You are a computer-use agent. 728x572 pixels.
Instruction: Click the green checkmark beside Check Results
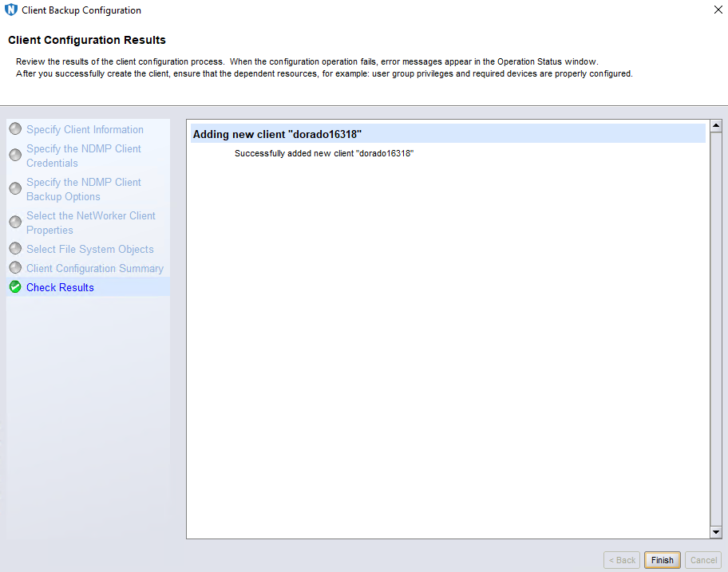15,287
